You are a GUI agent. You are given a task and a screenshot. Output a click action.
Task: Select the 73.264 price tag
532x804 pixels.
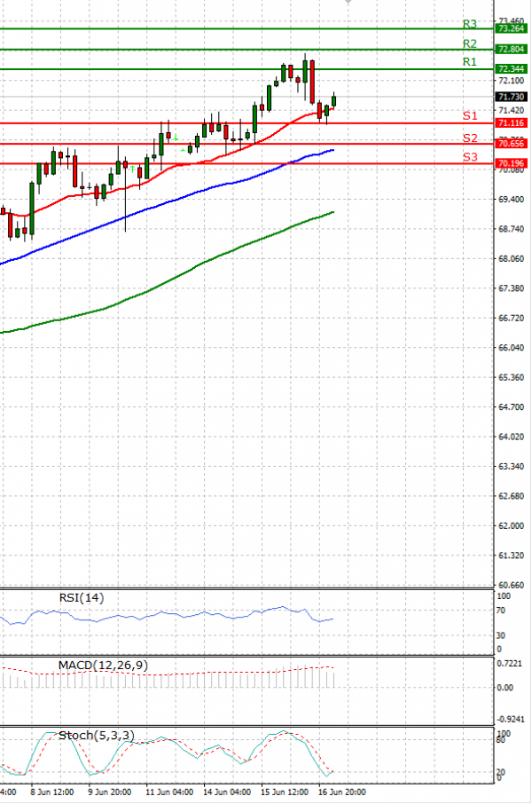coord(511,28)
